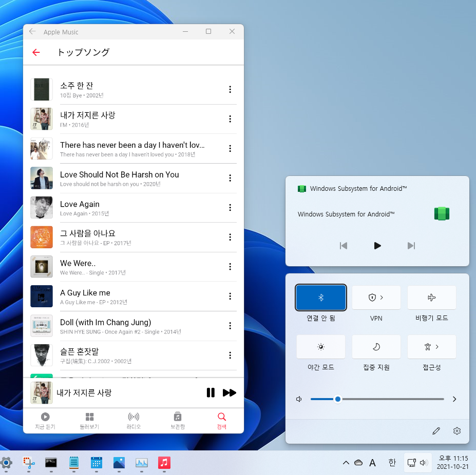This screenshot has width=476, height=475.
Task: Open more options for A Guy Like me
Action: 230,296
